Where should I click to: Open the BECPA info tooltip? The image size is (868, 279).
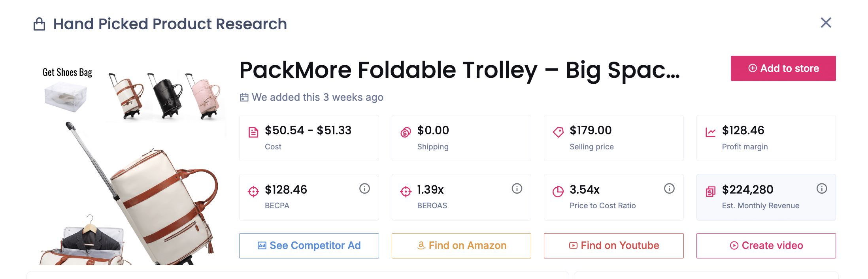click(364, 189)
